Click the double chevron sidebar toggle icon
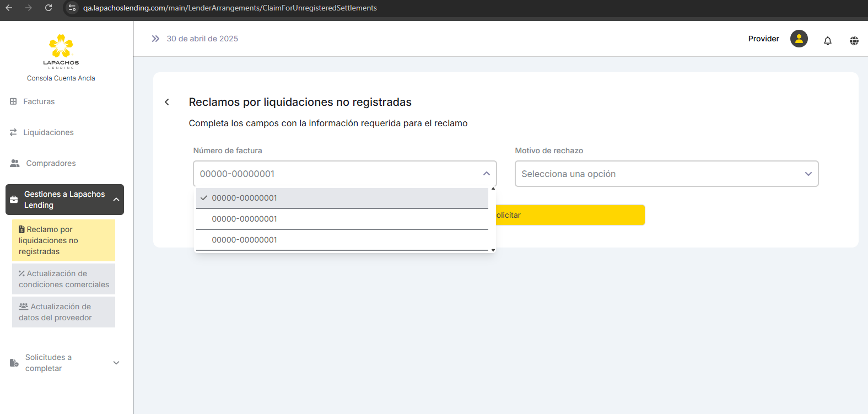The height and width of the screenshot is (414, 868). coord(155,39)
